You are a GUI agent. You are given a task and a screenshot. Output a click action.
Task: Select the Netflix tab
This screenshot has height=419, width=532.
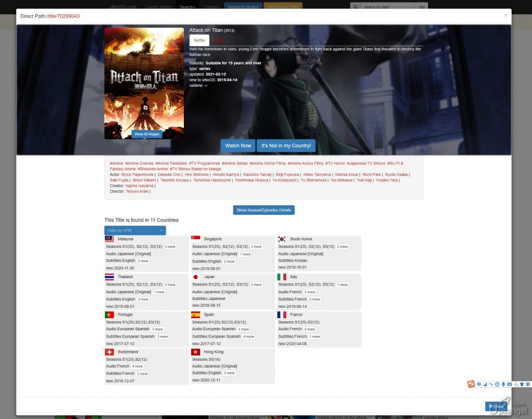click(199, 40)
